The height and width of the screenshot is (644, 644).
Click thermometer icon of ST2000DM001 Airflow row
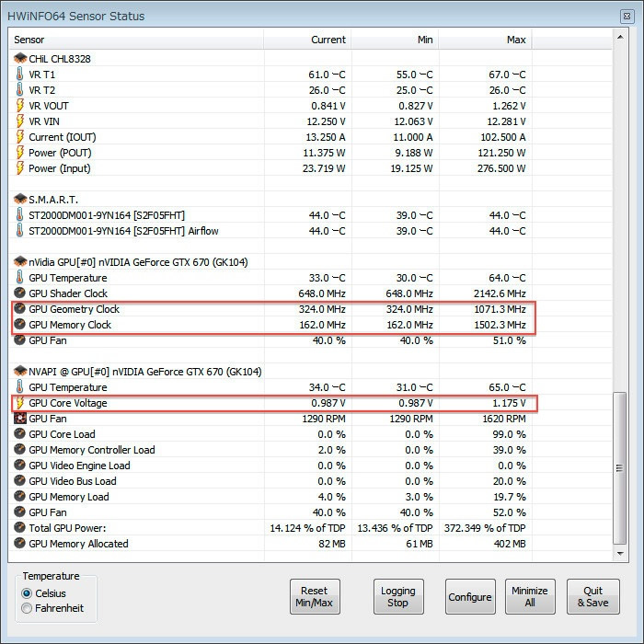pyautogui.click(x=19, y=230)
